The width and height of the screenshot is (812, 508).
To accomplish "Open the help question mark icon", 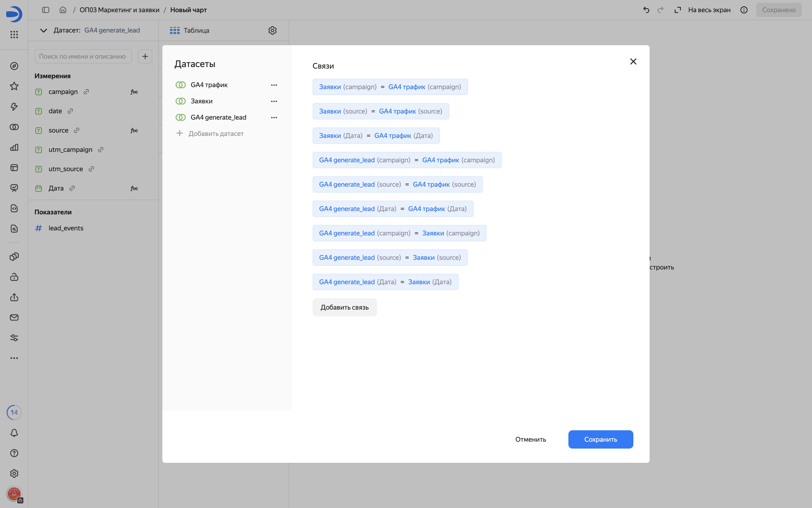I will point(14,453).
